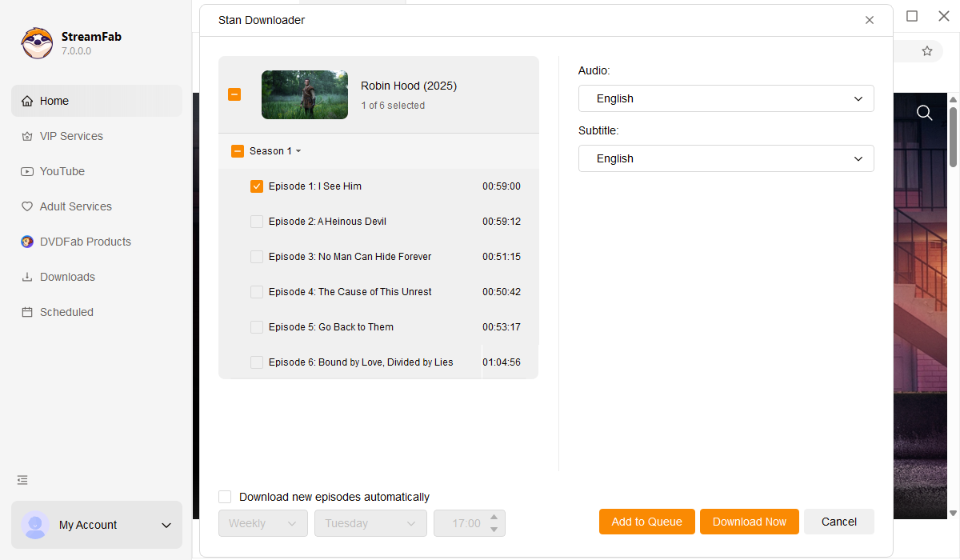The width and height of the screenshot is (960, 560).
Task: Click the Robin Hood thumbnail image
Action: coord(305,94)
